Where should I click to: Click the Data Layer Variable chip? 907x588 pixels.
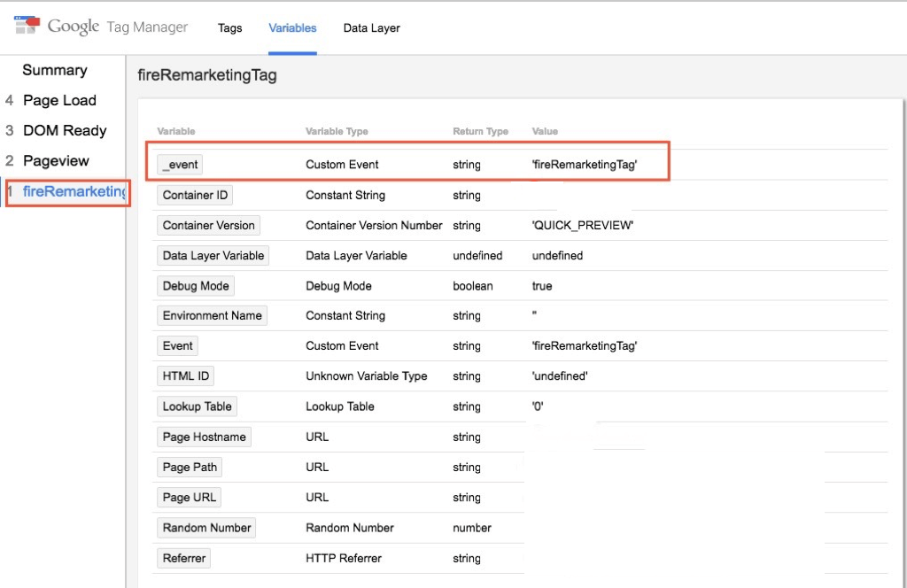click(x=213, y=256)
